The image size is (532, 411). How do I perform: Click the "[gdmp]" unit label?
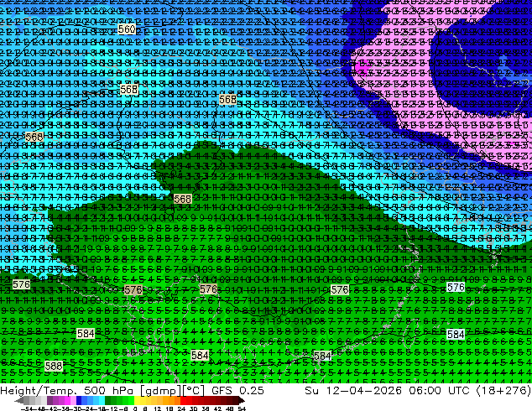tap(159, 391)
